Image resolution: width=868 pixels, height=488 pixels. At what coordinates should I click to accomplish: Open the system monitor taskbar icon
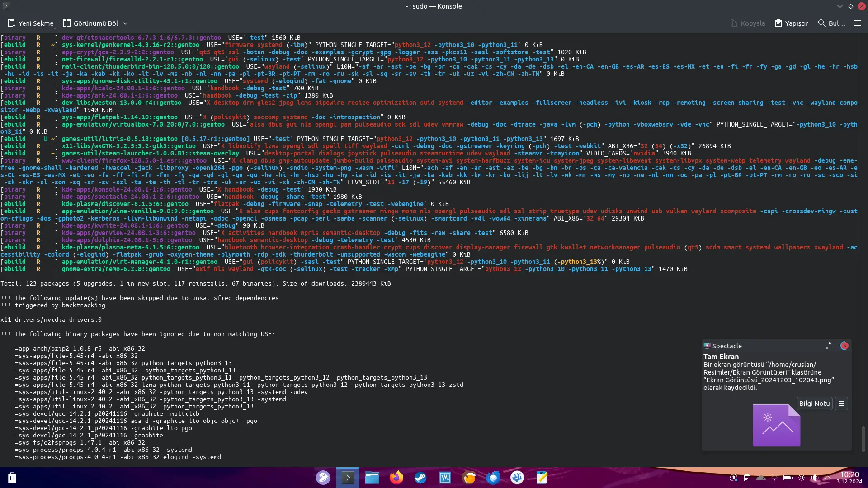tap(445, 478)
